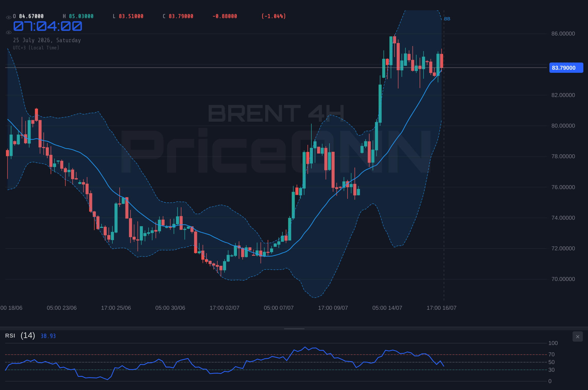Image resolution: width=588 pixels, height=390 pixels.
Task: Click the high price 85.03000
Action: click(81, 16)
